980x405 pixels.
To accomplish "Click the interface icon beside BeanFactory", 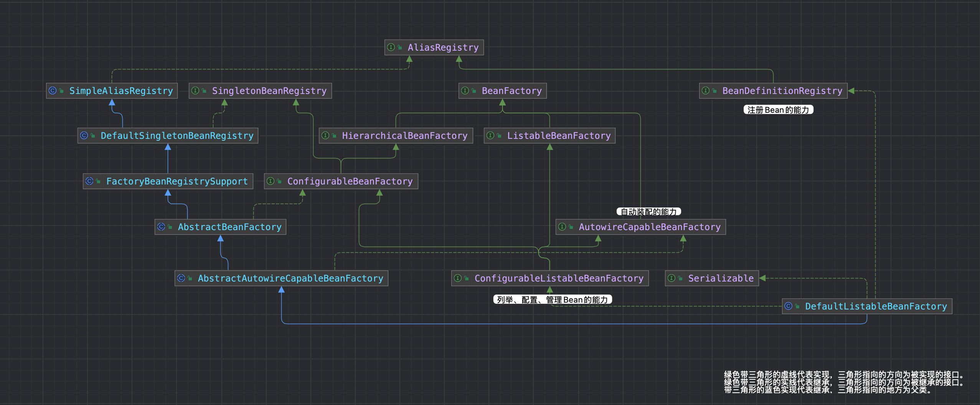I will coord(465,91).
